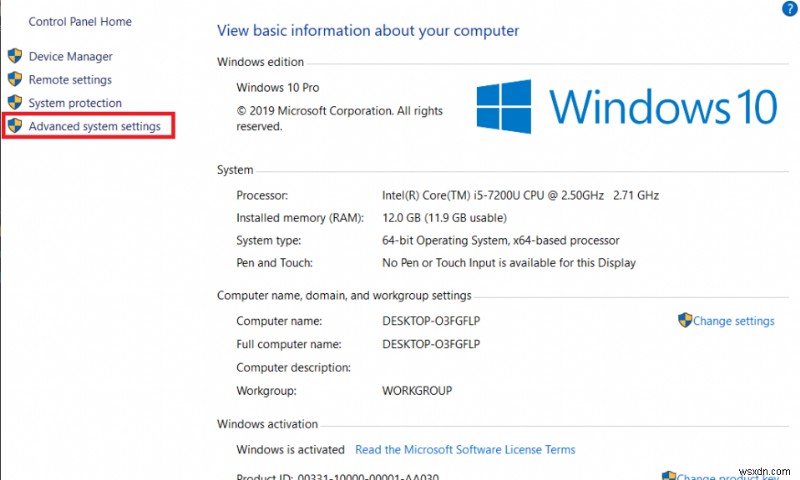This screenshot has height=480, width=800.
Task: Click the shield icon beside Advanced system settings
Action: [14, 126]
